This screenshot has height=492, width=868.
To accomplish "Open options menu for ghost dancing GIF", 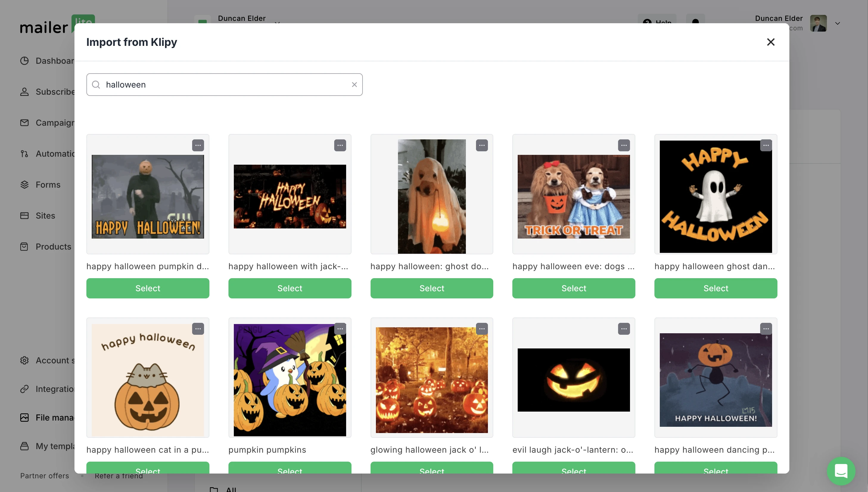I will click(766, 145).
